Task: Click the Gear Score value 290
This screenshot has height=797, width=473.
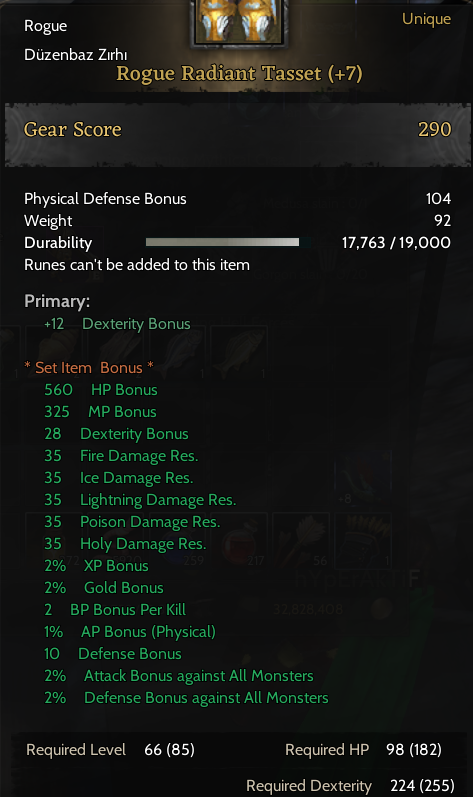Action: [x=434, y=130]
